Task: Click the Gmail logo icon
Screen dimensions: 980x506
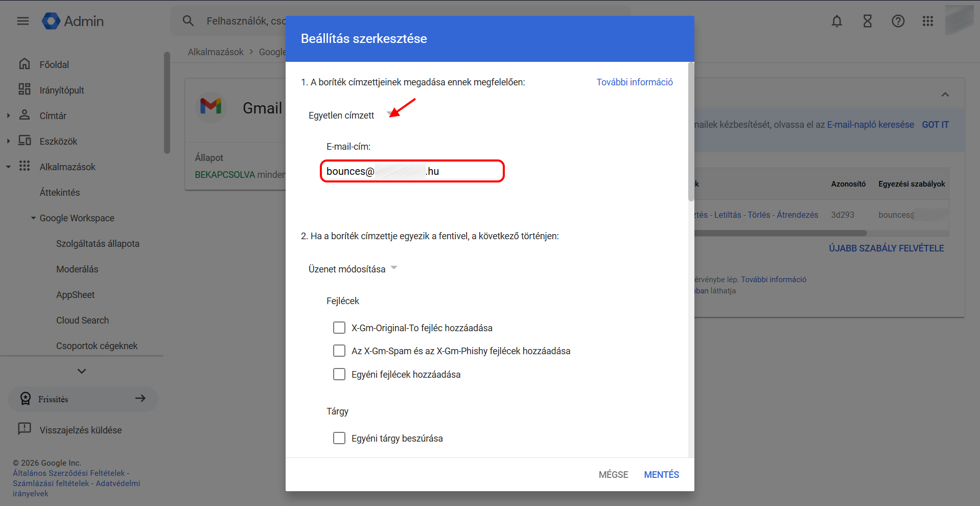Action: coord(211,106)
